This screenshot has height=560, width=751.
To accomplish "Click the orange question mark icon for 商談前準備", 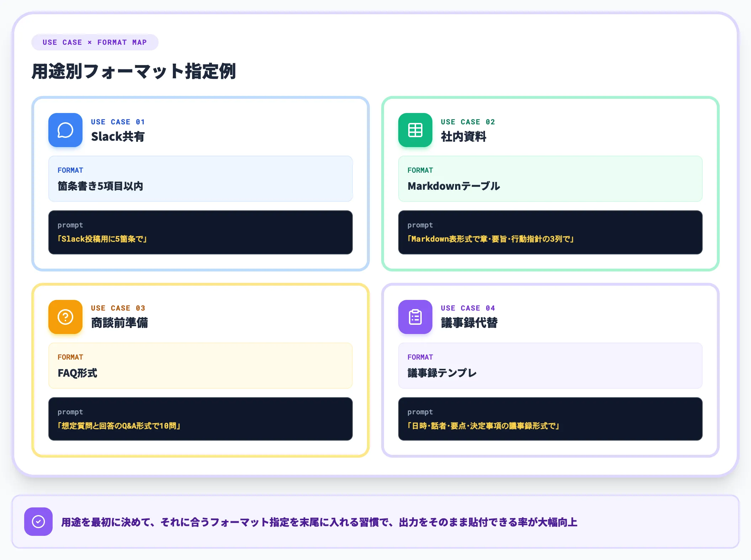I will point(65,317).
